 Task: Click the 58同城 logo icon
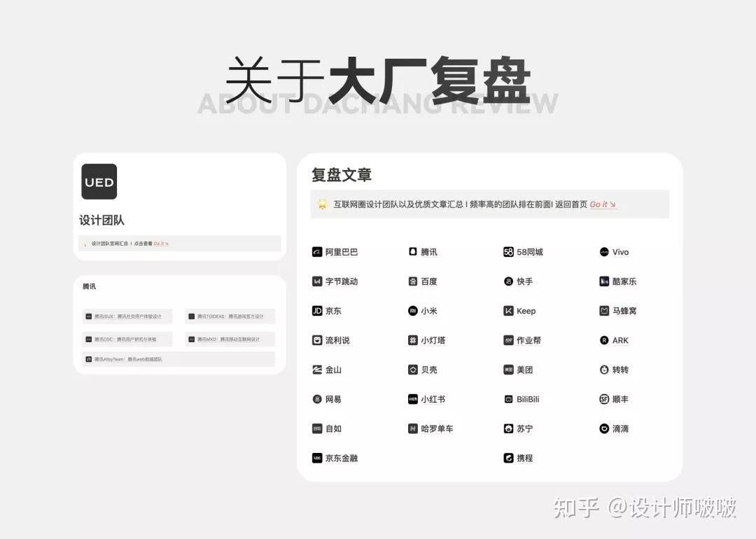(508, 252)
